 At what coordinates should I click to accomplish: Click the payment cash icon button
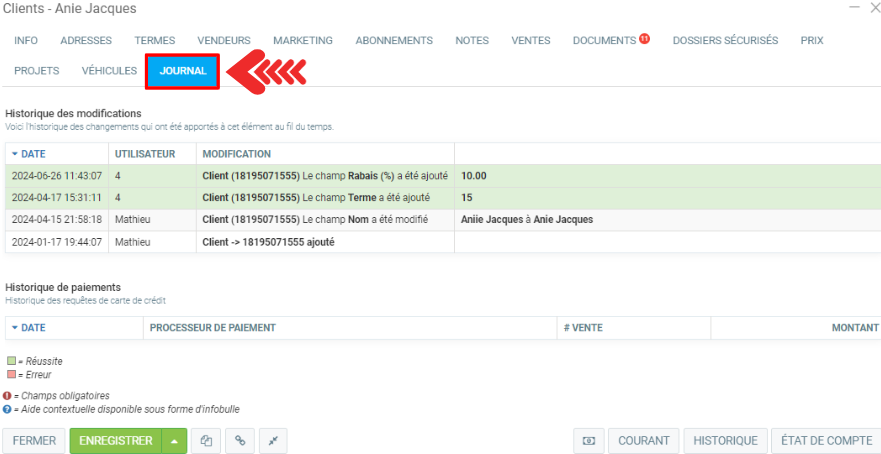click(x=589, y=441)
